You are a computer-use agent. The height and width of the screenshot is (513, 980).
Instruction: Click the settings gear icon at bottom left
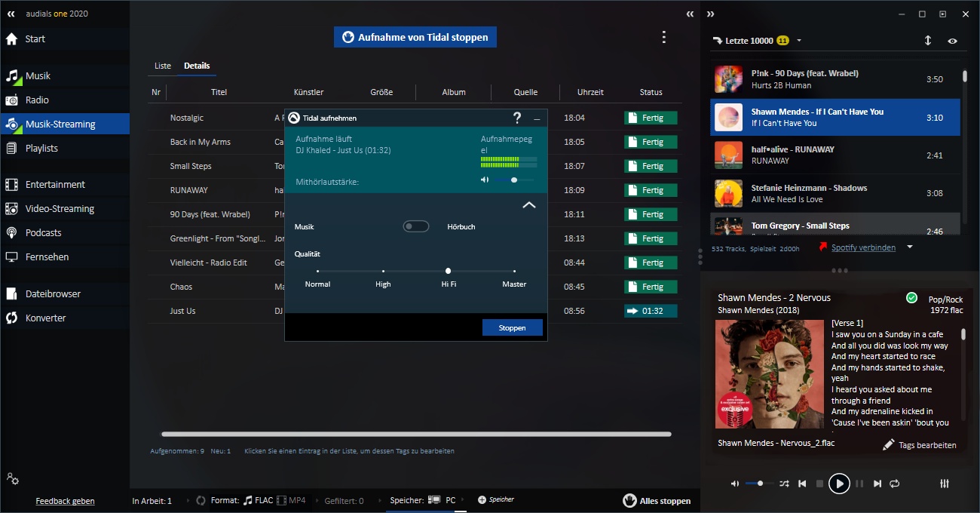[x=12, y=478]
